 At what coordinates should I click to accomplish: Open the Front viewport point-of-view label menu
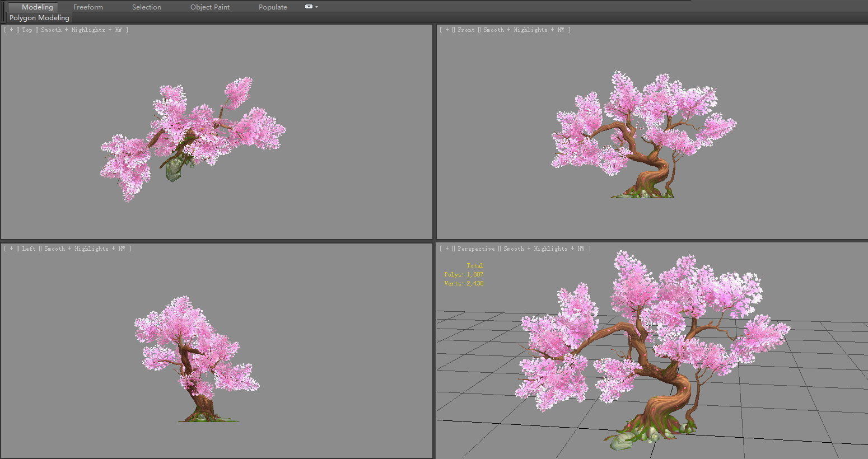[x=466, y=30]
